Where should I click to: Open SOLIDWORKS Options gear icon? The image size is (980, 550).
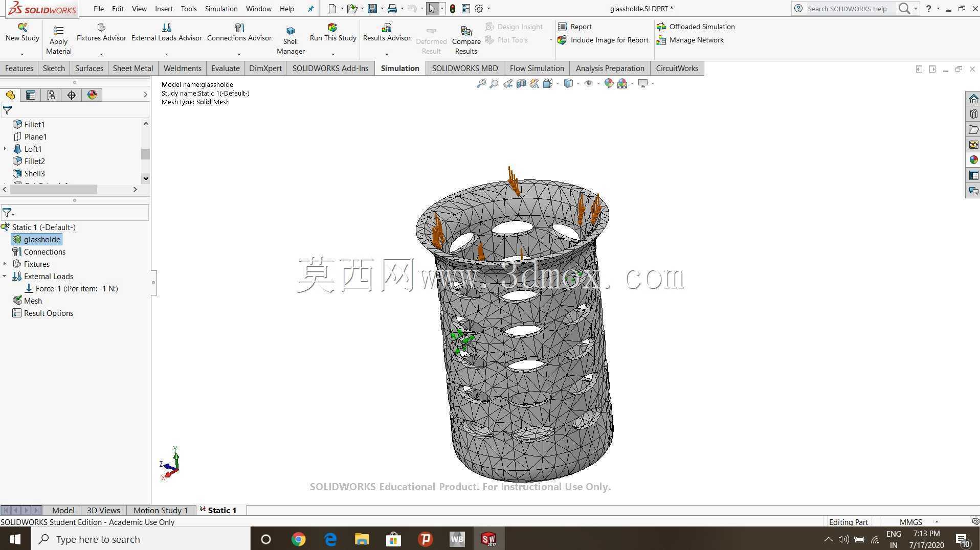pos(479,9)
